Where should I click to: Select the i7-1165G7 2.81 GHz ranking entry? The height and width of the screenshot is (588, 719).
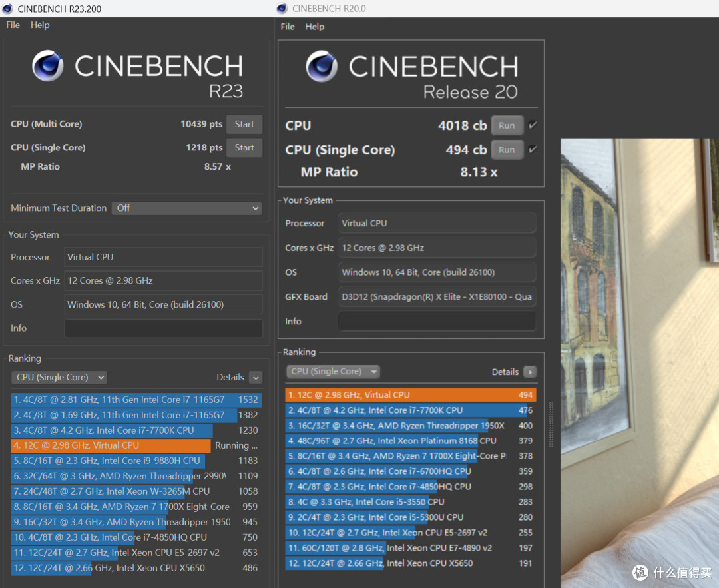click(x=136, y=400)
